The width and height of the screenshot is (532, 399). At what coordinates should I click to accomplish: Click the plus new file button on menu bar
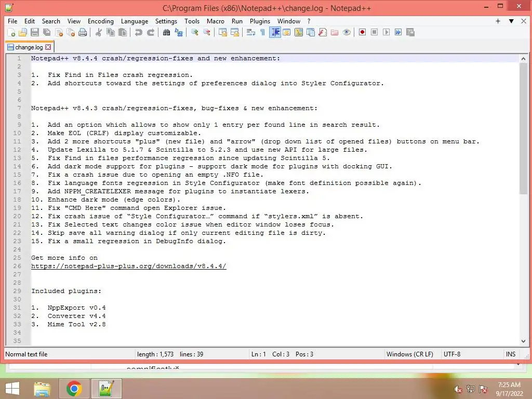pyautogui.click(x=498, y=21)
